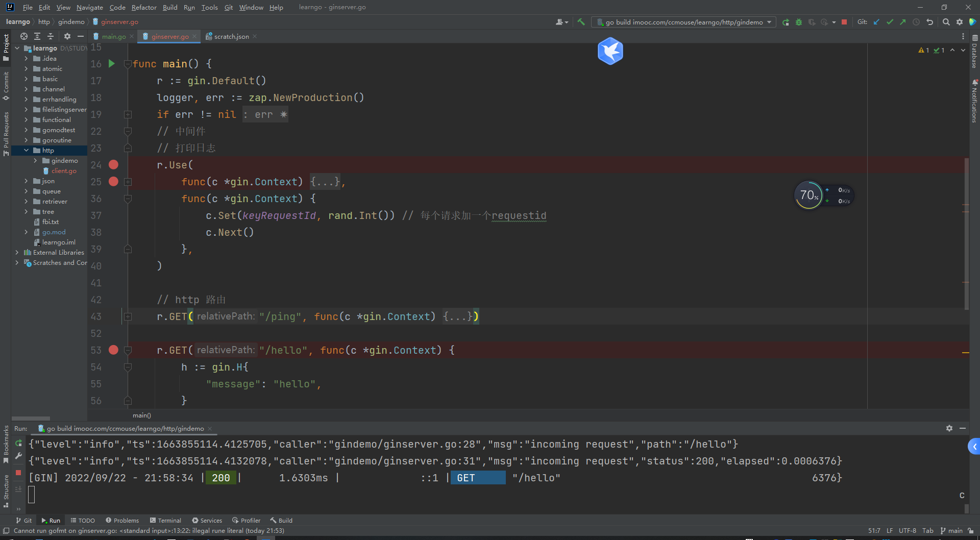Open the Refactor menu

pos(143,7)
